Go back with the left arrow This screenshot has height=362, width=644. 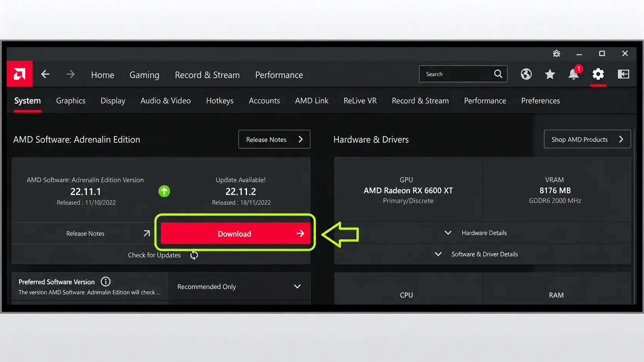(45, 74)
